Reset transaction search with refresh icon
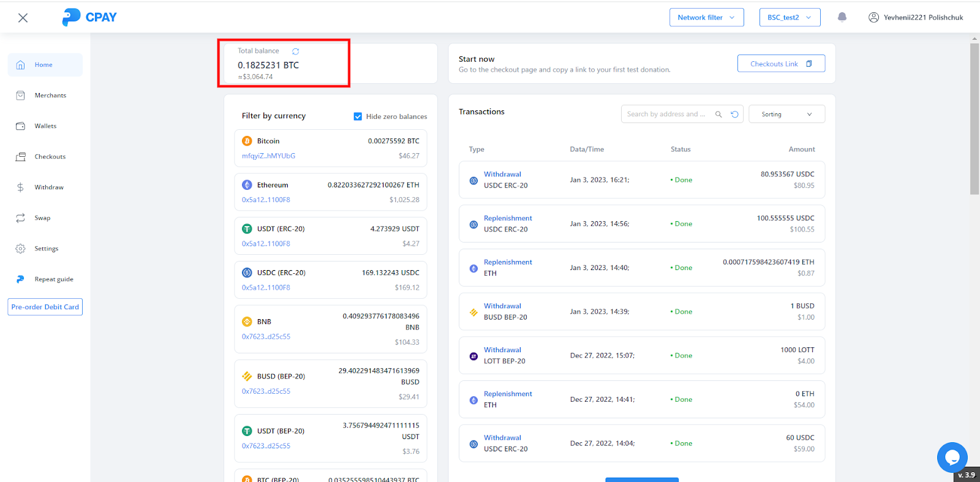 pyautogui.click(x=734, y=115)
